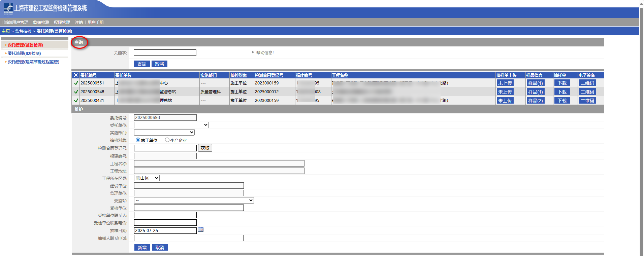Open the 工程所在区县 district dropdown
Image resolution: width=644 pixels, height=256 pixels.
tap(147, 178)
